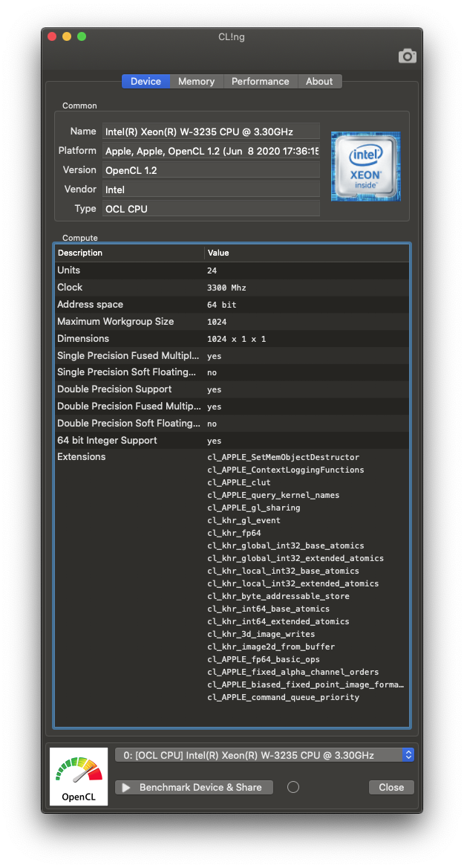Toggle the round indicator beside Benchmark button
Viewport: 464px width, 868px height.
[x=293, y=787]
